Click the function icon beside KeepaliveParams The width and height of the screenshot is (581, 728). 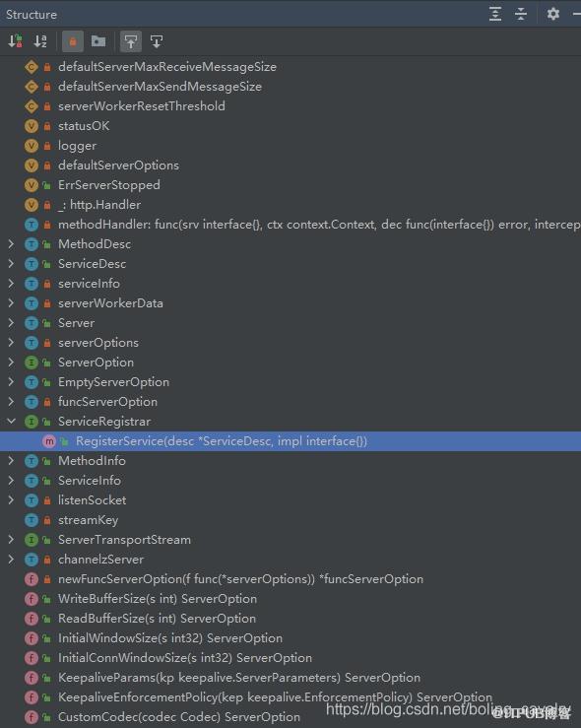click(32, 678)
